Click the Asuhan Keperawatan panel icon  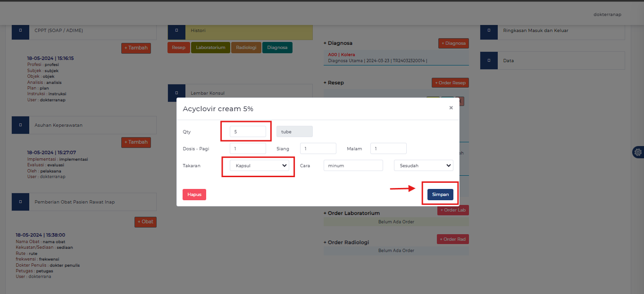(x=20, y=125)
